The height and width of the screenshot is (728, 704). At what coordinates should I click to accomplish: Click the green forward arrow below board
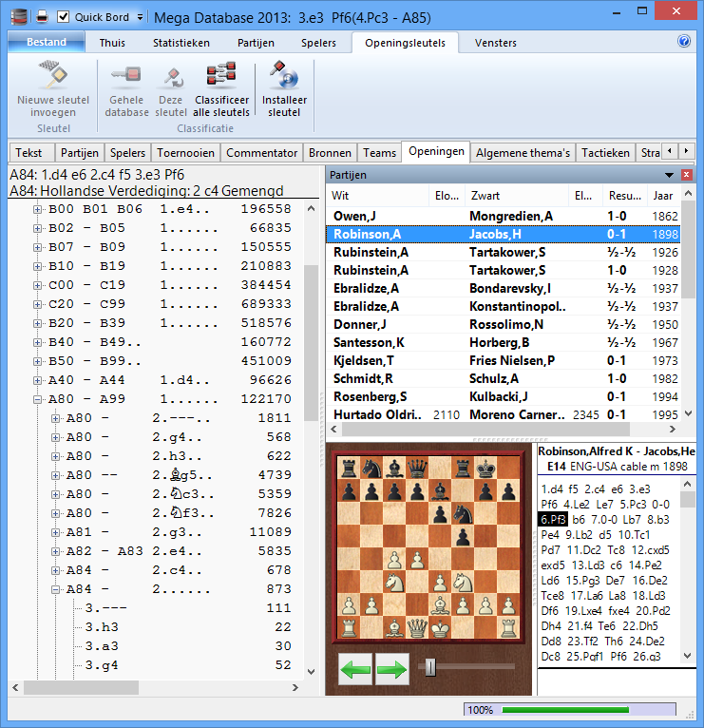coord(391,669)
